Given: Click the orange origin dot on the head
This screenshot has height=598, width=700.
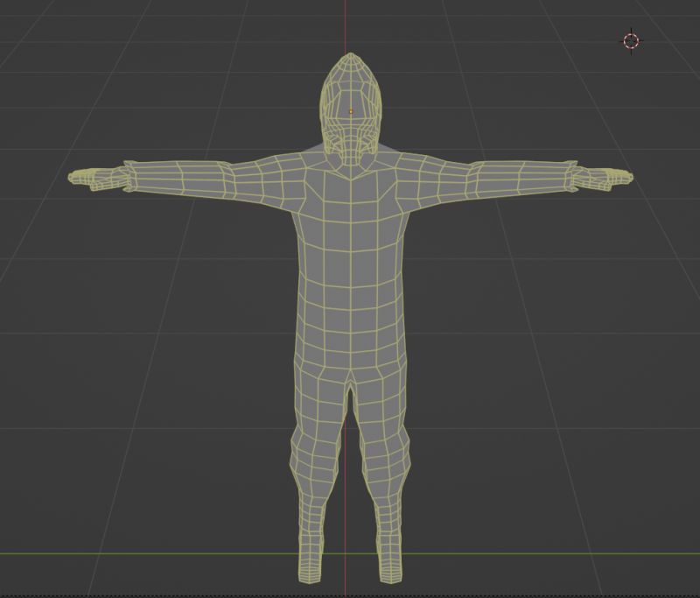Looking at the screenshot, I should click(351, 111).
